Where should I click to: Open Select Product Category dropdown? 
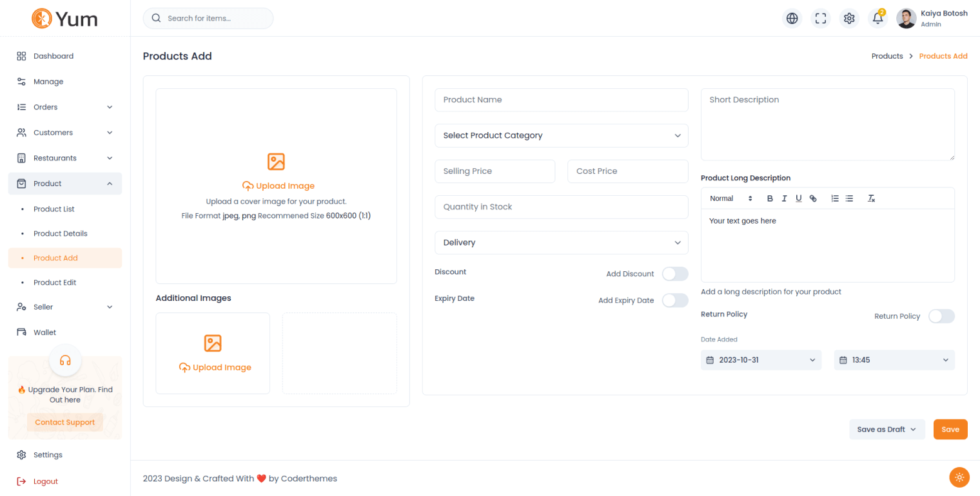561,136
